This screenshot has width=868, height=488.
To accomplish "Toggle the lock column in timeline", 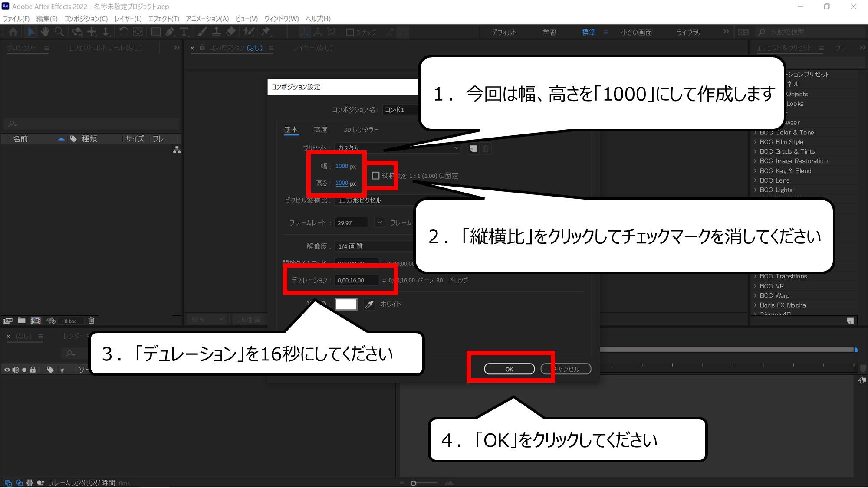I will (33, 370).
